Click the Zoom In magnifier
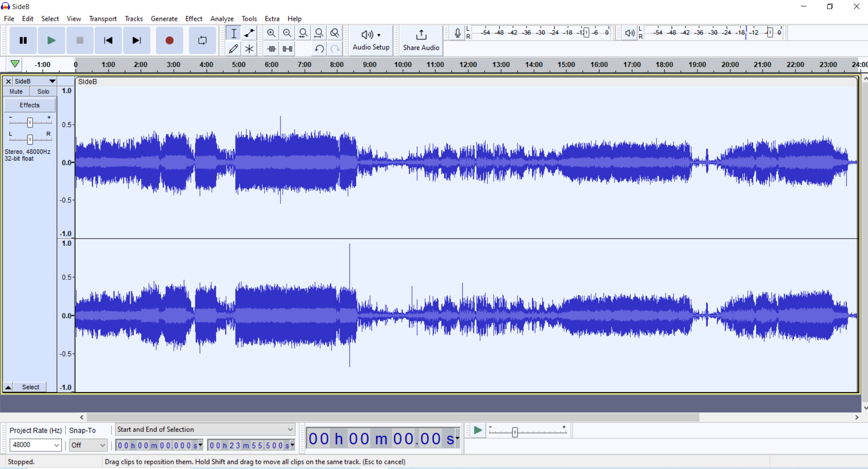 [x=271, y=33]
